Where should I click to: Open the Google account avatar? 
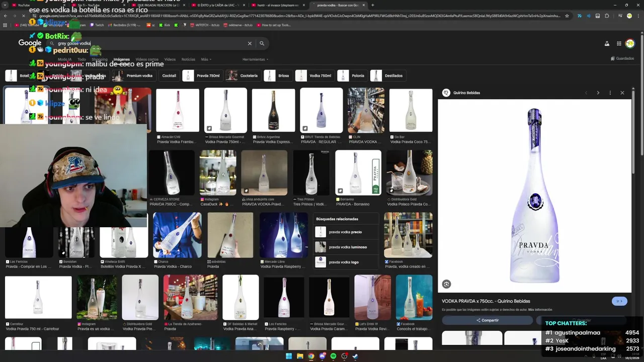click(630, 44)
